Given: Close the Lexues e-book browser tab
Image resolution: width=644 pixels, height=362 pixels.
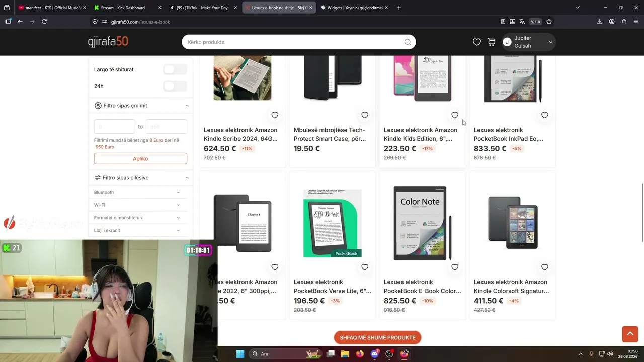Looking at the screenshot, I should tap(311, 8).
